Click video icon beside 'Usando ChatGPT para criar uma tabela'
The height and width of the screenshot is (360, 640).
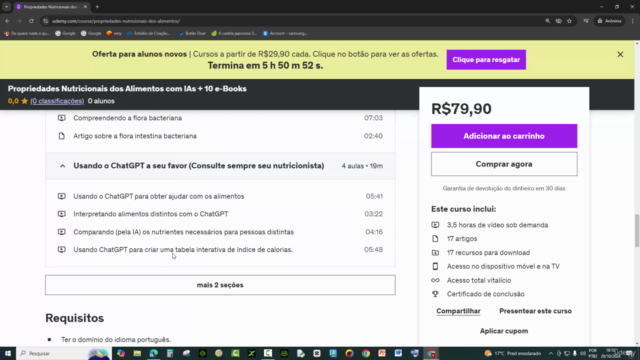click(x=62, y=249)
